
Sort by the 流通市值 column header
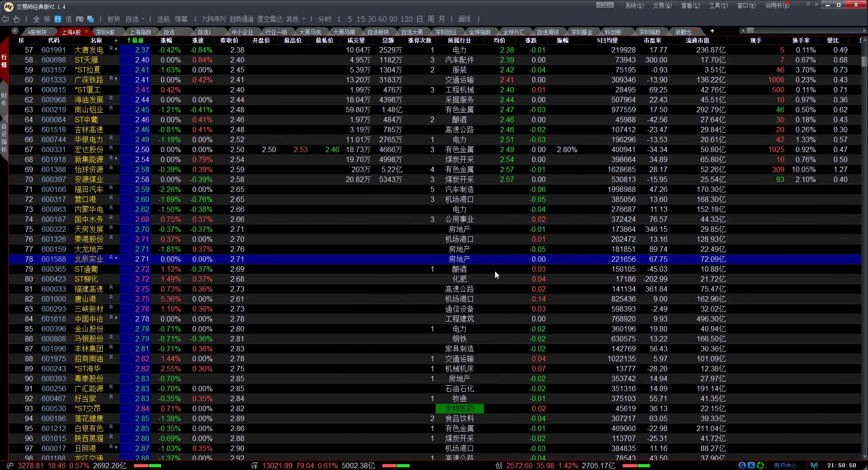click(x=697, y=40)
